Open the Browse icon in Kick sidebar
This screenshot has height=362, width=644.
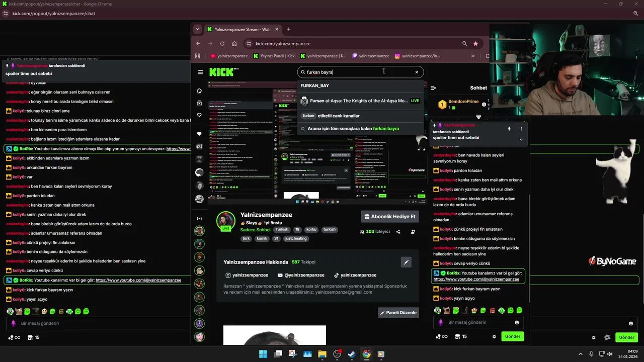[199, 103]
